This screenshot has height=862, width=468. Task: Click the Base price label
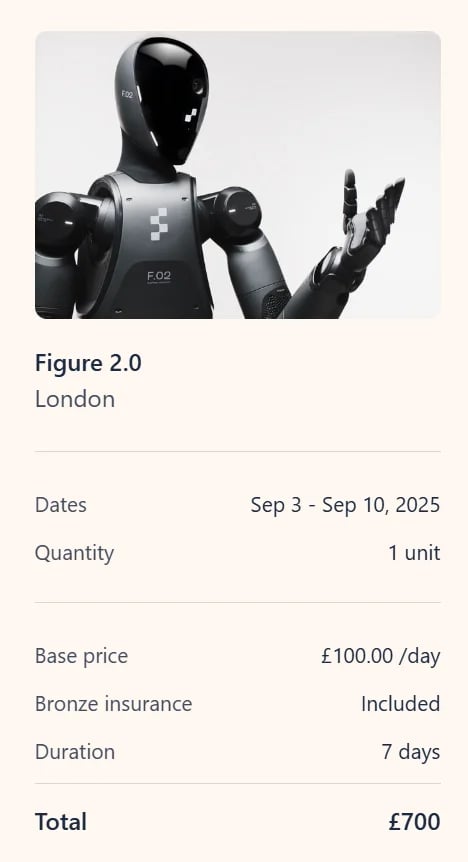(x=81, y=656)
